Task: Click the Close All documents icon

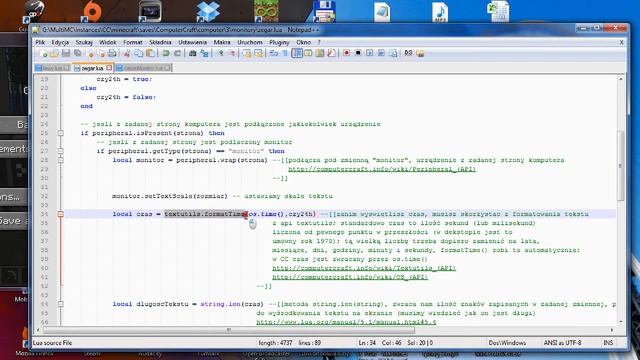Action: coord(101,53)
